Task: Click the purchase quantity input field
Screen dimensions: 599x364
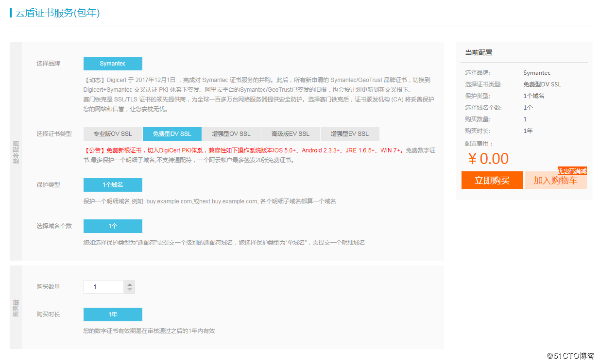Action: tap(104, 287)
